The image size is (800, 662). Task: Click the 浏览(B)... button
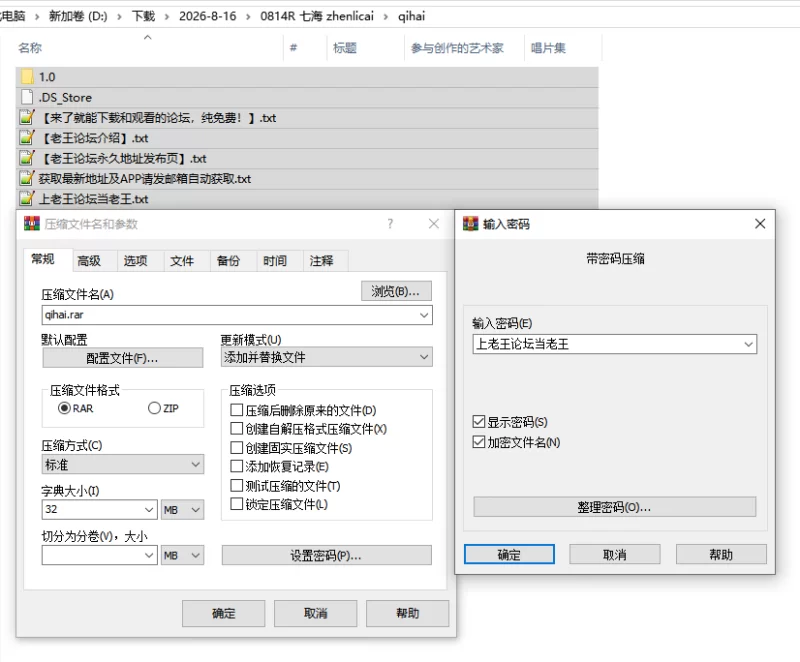point(396,291)
